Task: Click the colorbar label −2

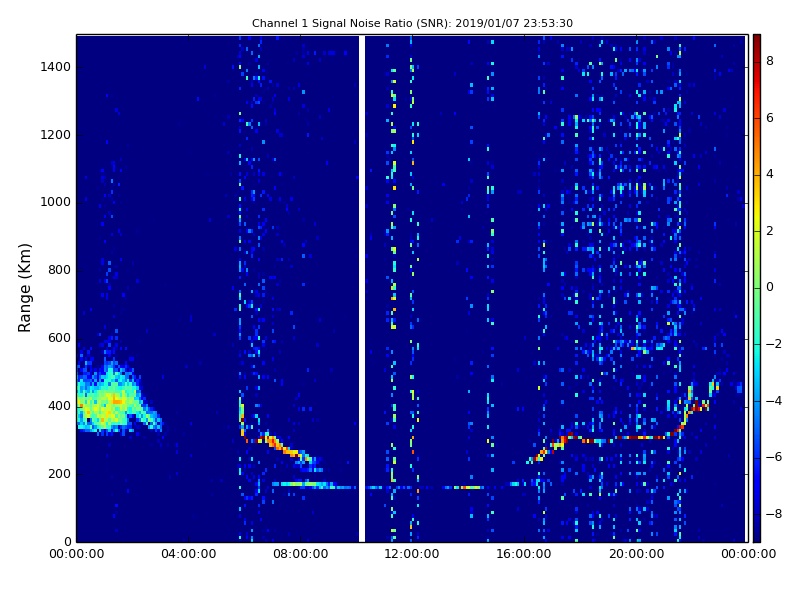Action: coord(774,344)
